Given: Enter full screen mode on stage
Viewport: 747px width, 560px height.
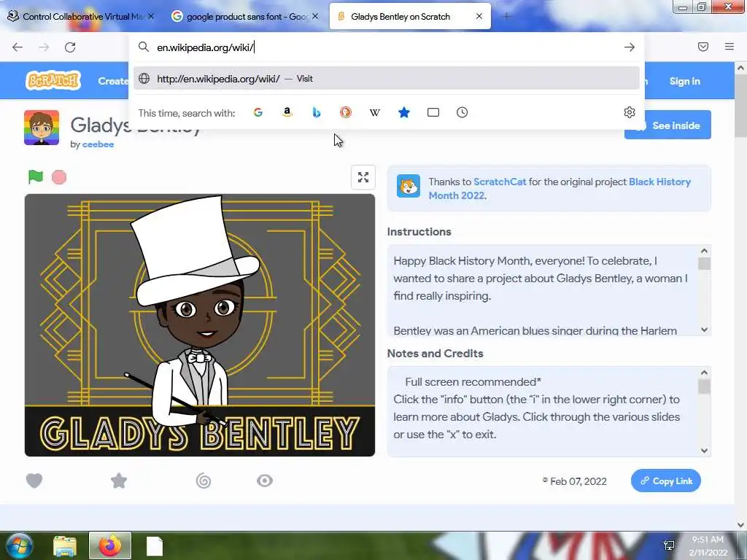Looking at the screenshot, I should click(x=363, y=177).
